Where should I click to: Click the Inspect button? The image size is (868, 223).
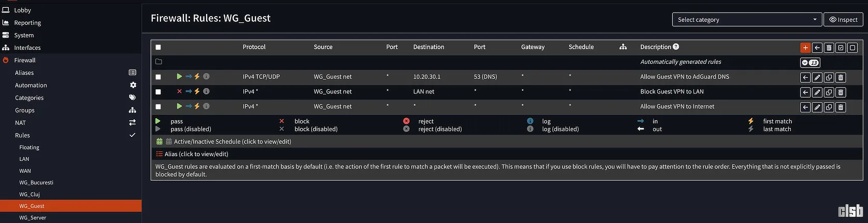[x=843, y=20]
